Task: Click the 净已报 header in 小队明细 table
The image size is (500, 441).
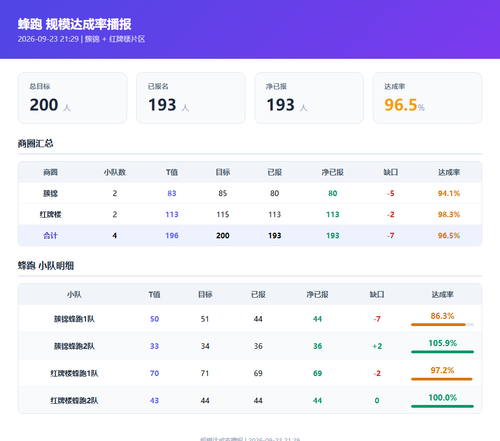Action: (317, 295)
